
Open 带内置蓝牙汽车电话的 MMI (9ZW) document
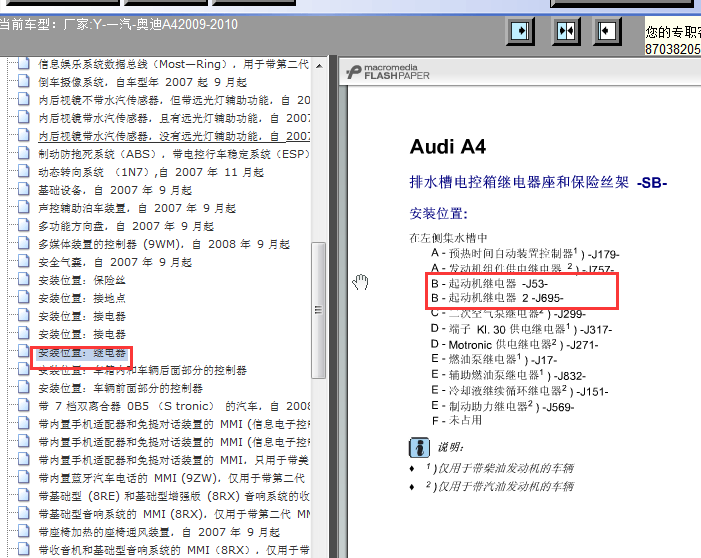[x=172, y=478]
